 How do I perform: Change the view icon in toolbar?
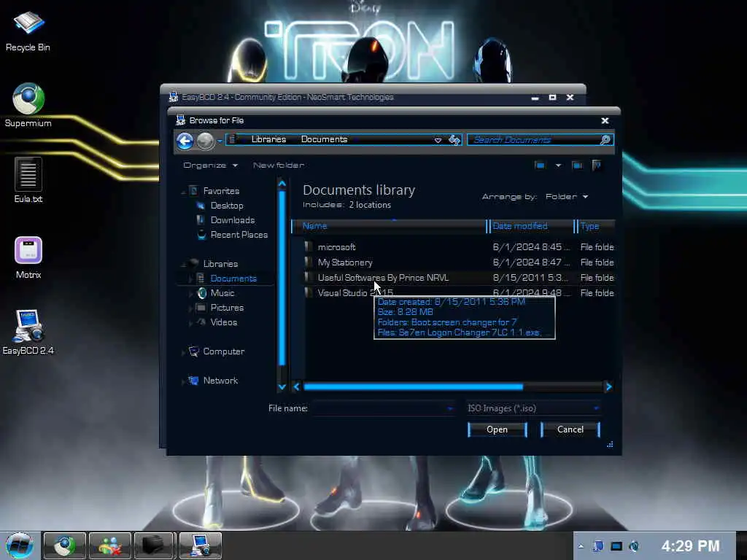pos(540,166)
